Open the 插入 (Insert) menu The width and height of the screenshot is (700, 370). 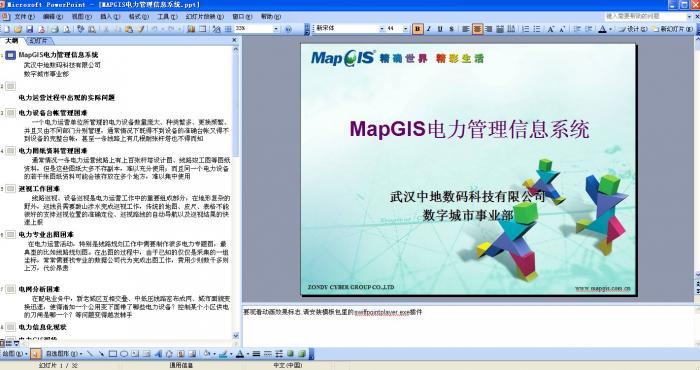(110, 17)
